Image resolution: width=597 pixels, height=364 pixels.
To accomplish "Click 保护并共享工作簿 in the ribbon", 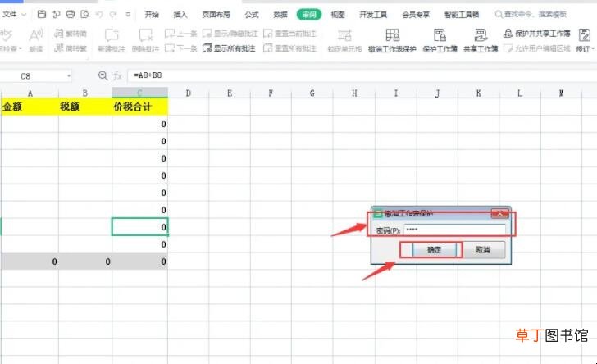I will [537, 34].
